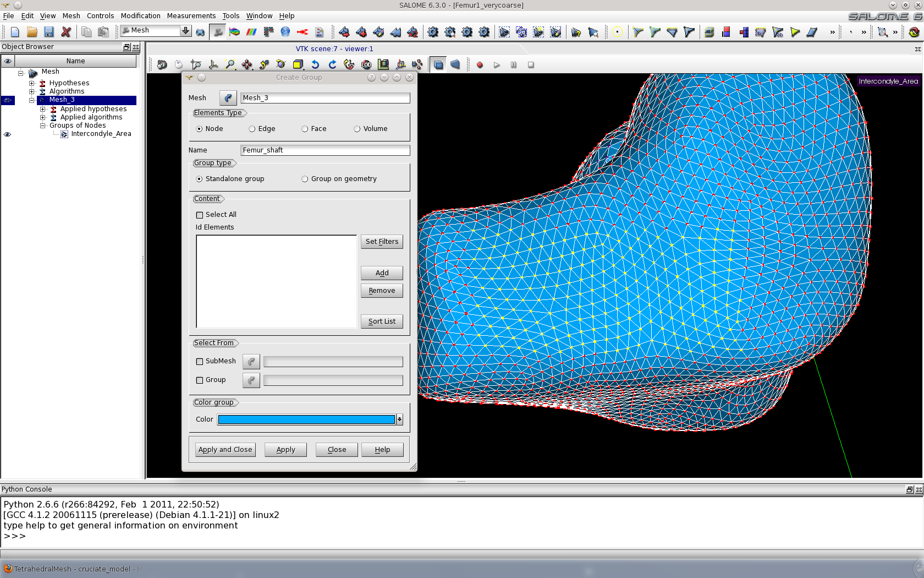Click the red X close study icon

click(x=66, y=32)
